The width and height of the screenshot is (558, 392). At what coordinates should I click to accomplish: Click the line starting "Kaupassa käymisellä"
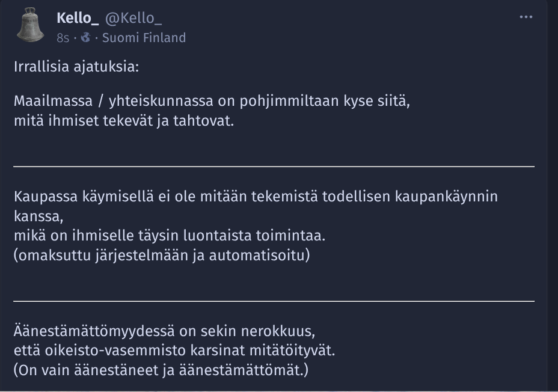coord(256,197)
